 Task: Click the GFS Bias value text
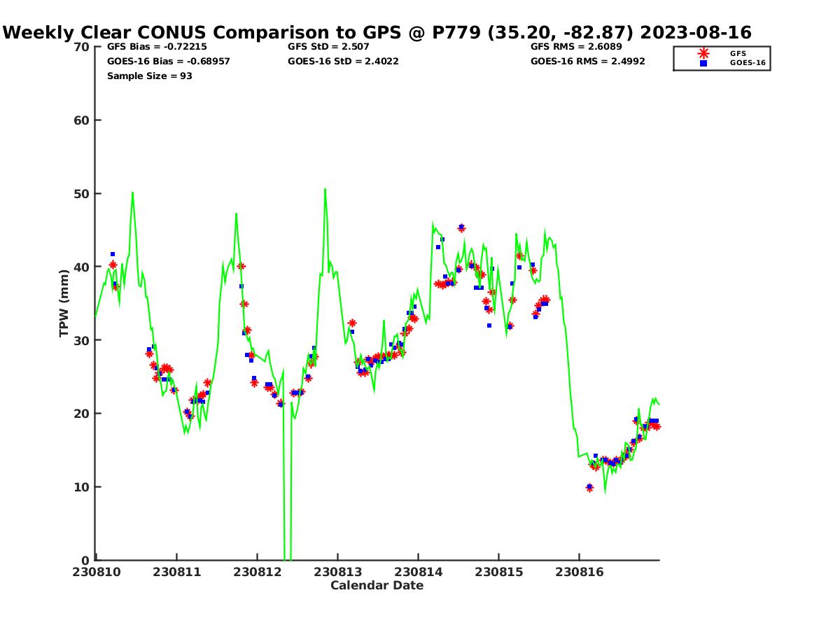[x=157, y=47]
